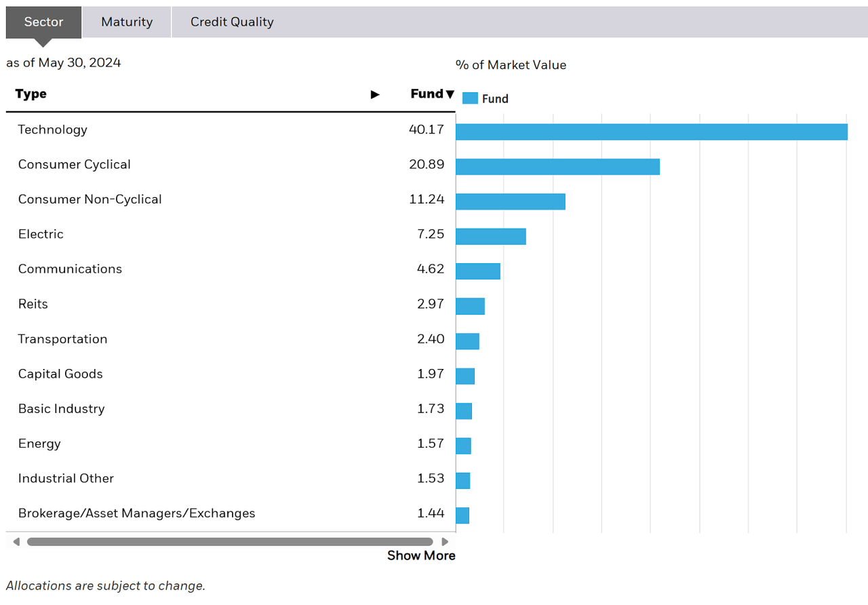868x605 pixels.
Task: Select the Brokerage/Asset Managers/Exchanges row label
Action: coord(137,513)
